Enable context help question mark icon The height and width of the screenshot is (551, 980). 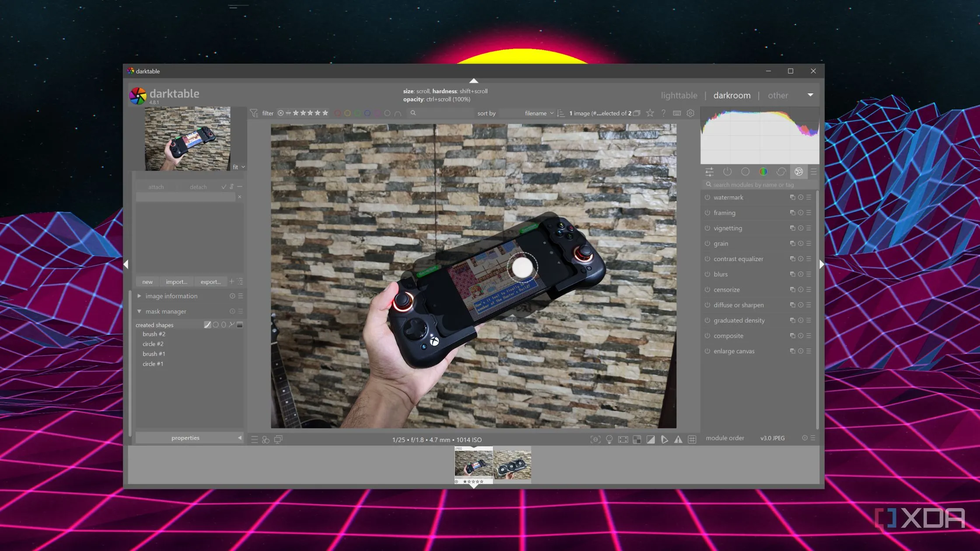[x=664, y=113]
